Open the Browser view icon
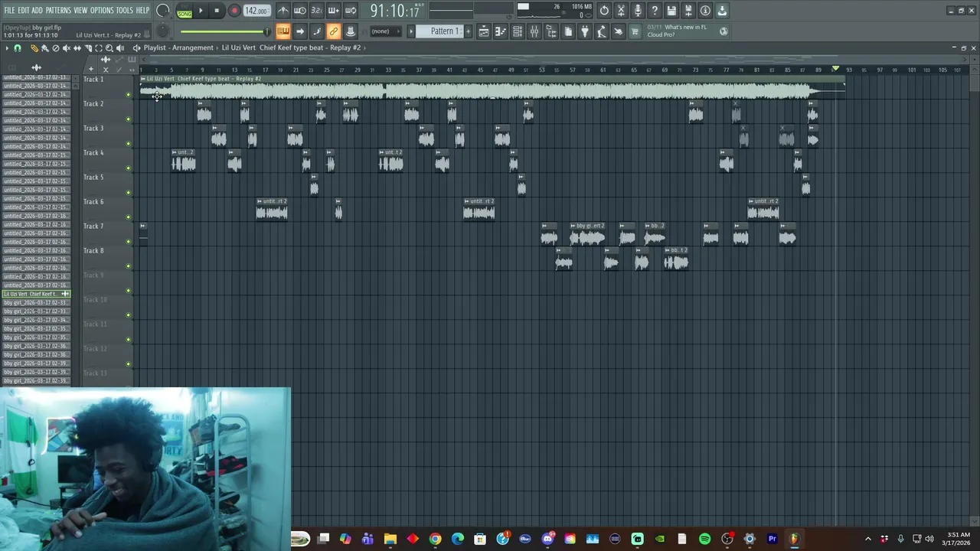The height and width of the screenshot is (551, 980). click(551, 31)
